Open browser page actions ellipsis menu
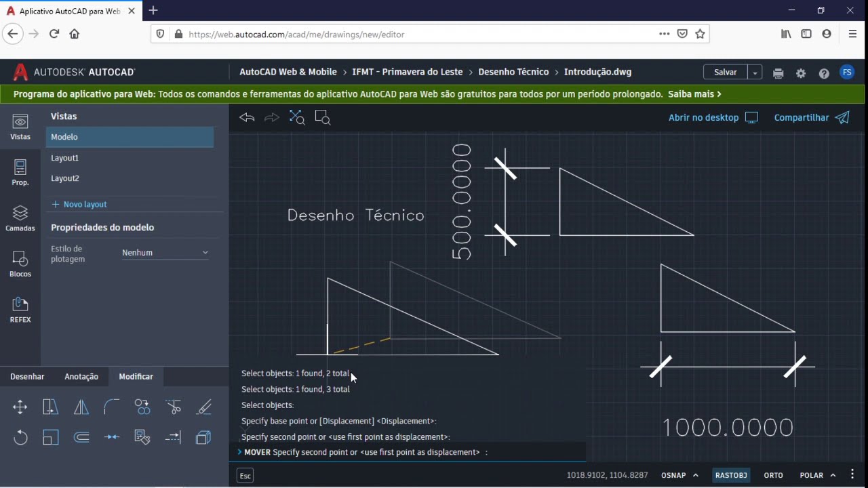This screenshot has width=868, height=488. click(x=664, y=34)
